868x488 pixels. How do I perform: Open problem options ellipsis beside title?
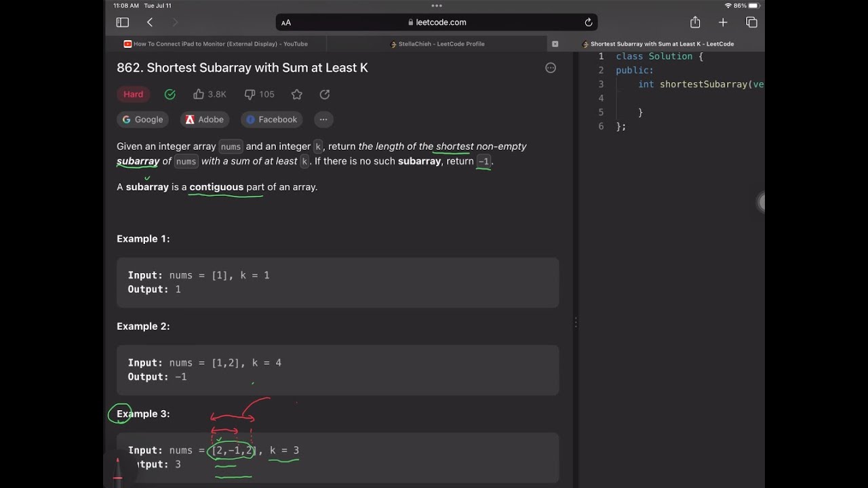pos(551,68)
